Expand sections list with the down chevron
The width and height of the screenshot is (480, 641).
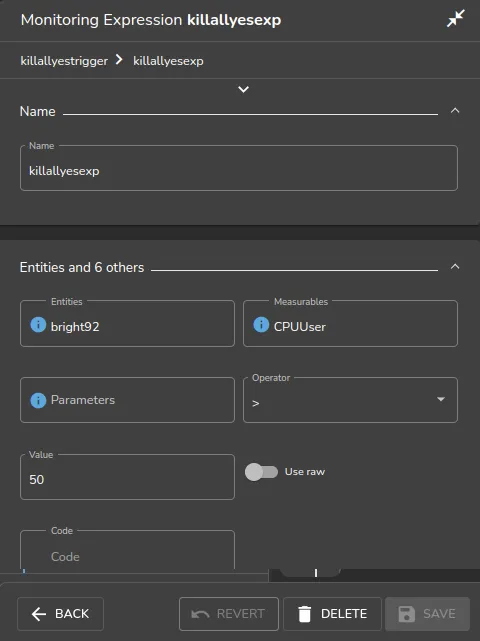pos(243,89)
